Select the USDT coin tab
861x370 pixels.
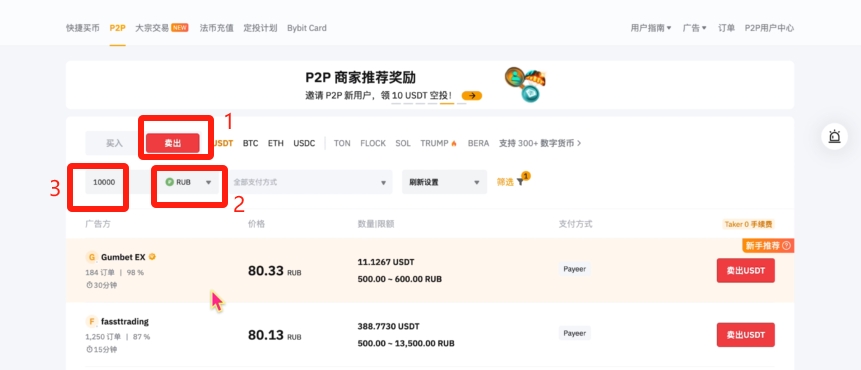coord(223,143)
